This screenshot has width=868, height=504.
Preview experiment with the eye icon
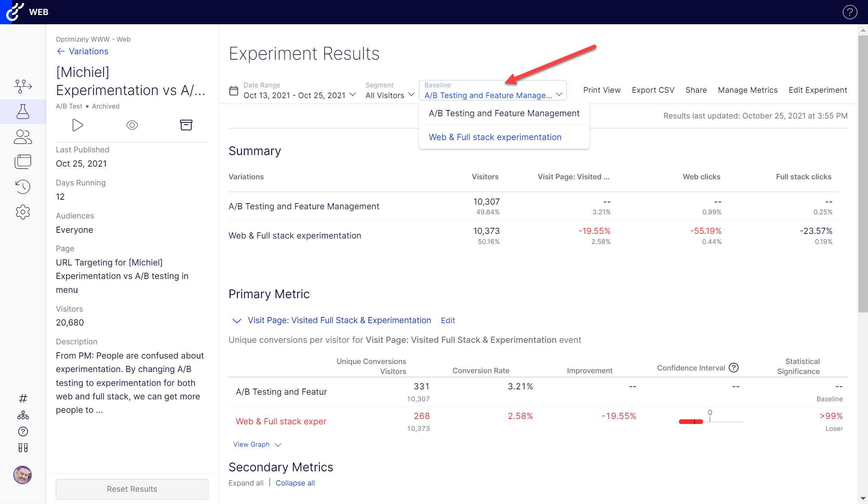coord(132,125)
